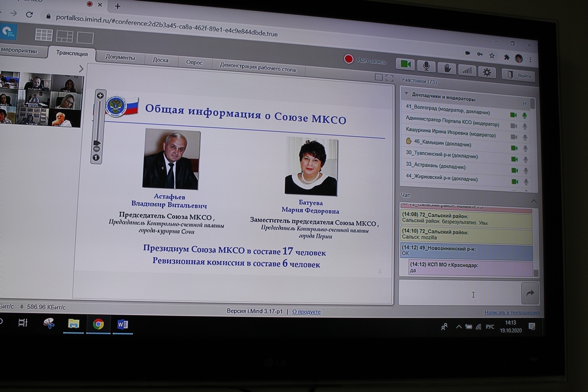Image resolution: width=588 pixels, height=392 pixels.
Task: Switch to single-window layout icon
Action: pos(85,38)
